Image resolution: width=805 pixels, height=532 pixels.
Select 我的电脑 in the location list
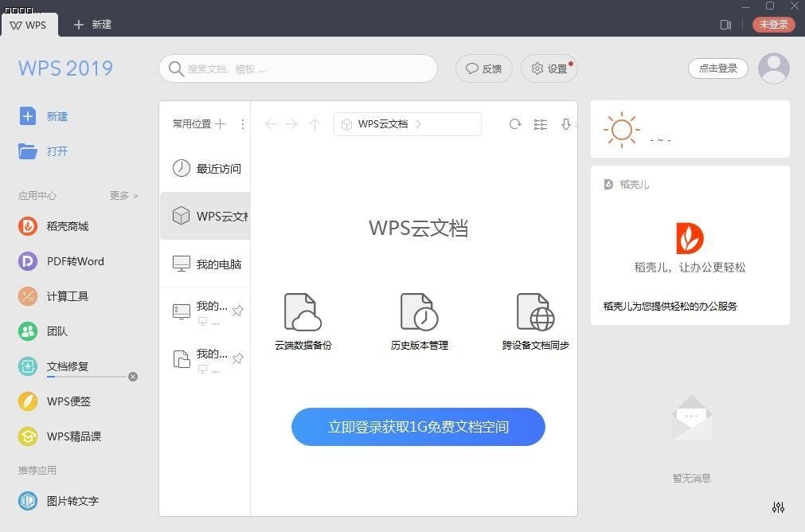pyautogui.click(x=205, y=264)
